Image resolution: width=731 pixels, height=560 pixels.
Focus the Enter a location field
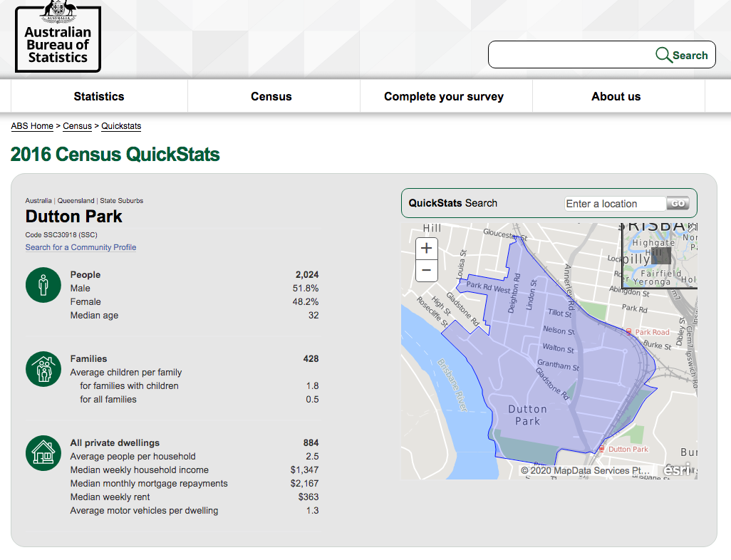coord(615,204)
